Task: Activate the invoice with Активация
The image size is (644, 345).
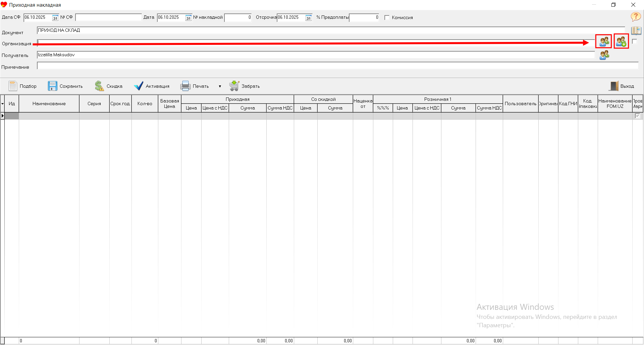Action: pos(152,86)
